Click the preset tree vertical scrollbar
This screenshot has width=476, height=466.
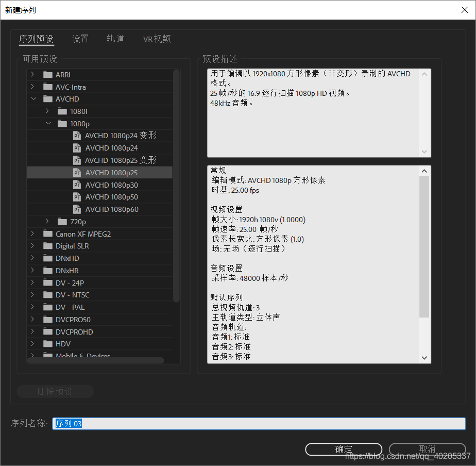pos(176,186)
